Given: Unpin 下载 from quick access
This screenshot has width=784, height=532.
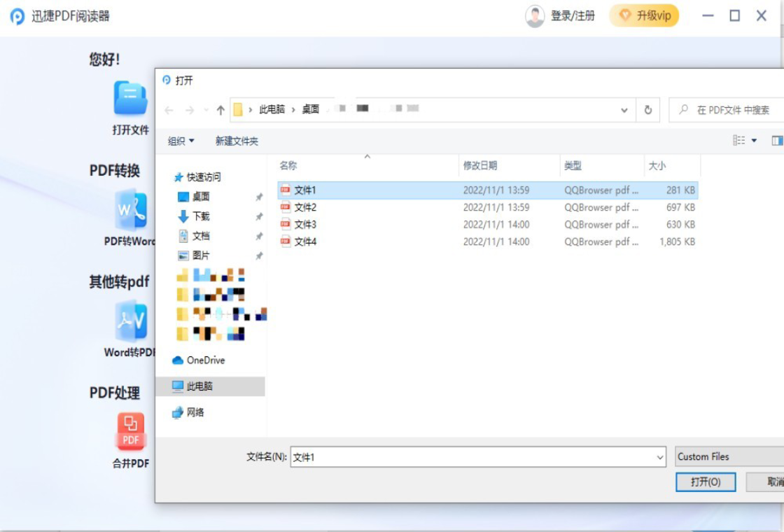Looking at the screenshot, I should coord(259,216).
